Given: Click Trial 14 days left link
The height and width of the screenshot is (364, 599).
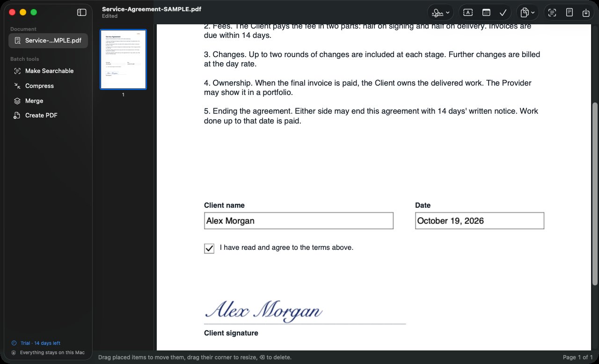Looking at the screenshot, I should [x=40, y=343].
